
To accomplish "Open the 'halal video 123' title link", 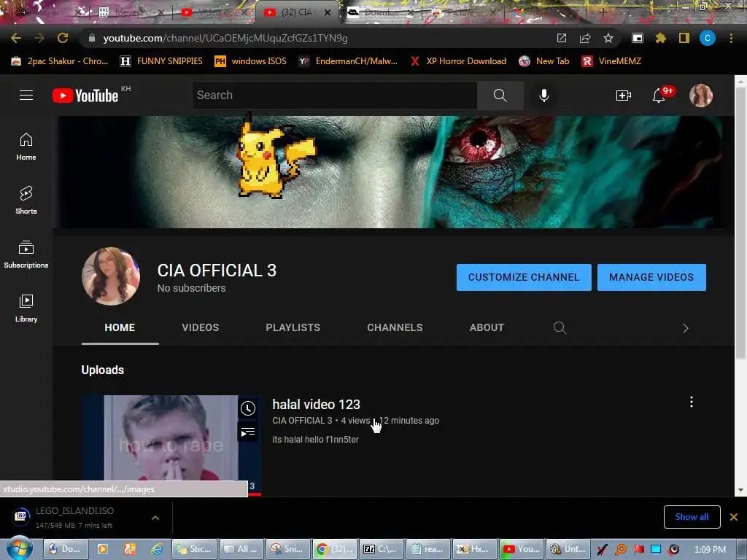I will coord(317,404).
